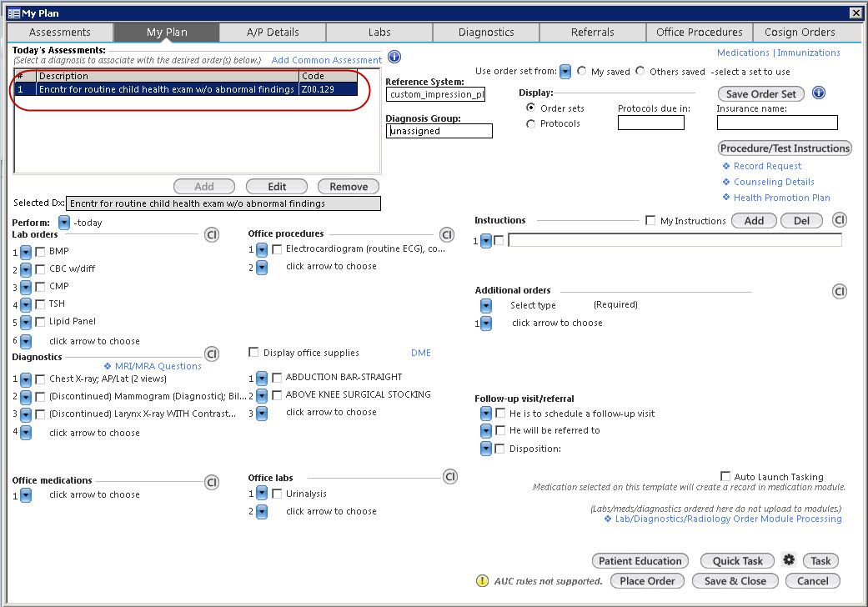The image size is (868, 607).
Task: Click the diamond bullet beside MRI/MRA Questions
Action: point(108,366)
